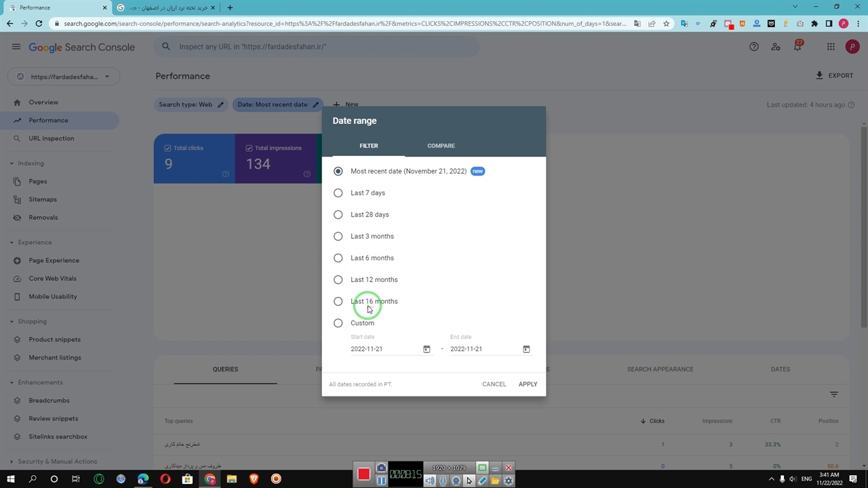Select the Last 3 months radio option

[338, 237]
